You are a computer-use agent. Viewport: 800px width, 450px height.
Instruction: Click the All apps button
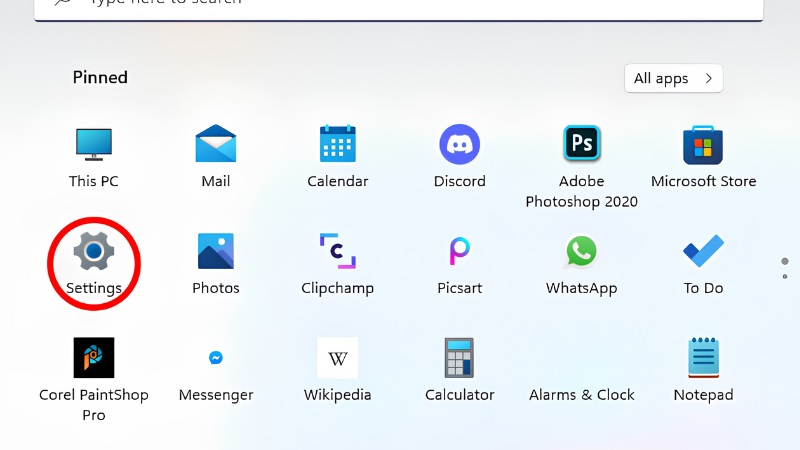(673, 78)
